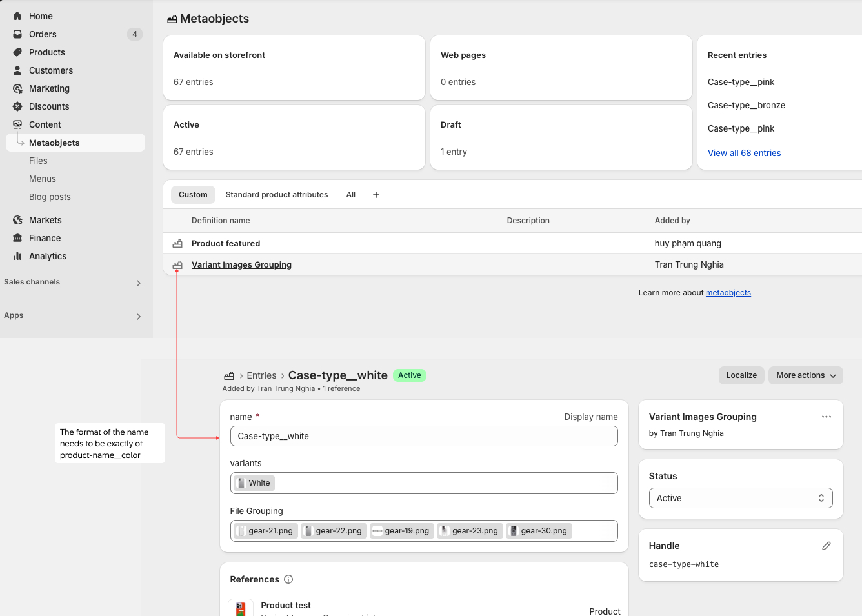Click the Localize button

tap(741, 375)
